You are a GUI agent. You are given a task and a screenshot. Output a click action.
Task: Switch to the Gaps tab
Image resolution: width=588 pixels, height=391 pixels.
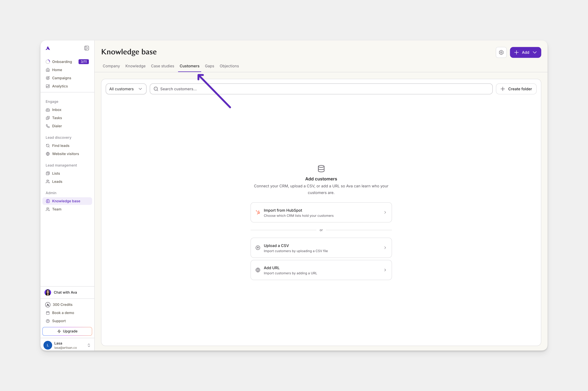click(x=209, y=66)
